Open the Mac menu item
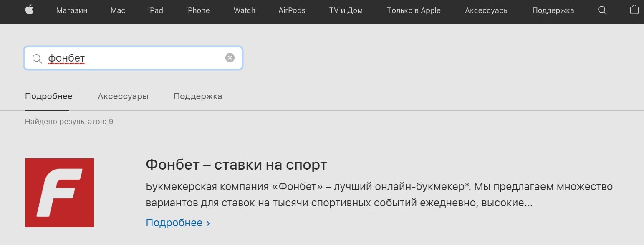 pos(118,10)
